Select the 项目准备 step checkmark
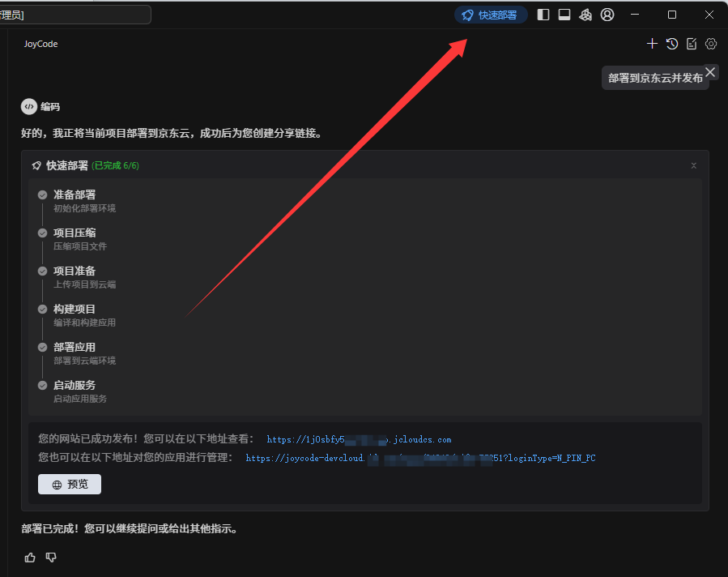 click(42, 271)
